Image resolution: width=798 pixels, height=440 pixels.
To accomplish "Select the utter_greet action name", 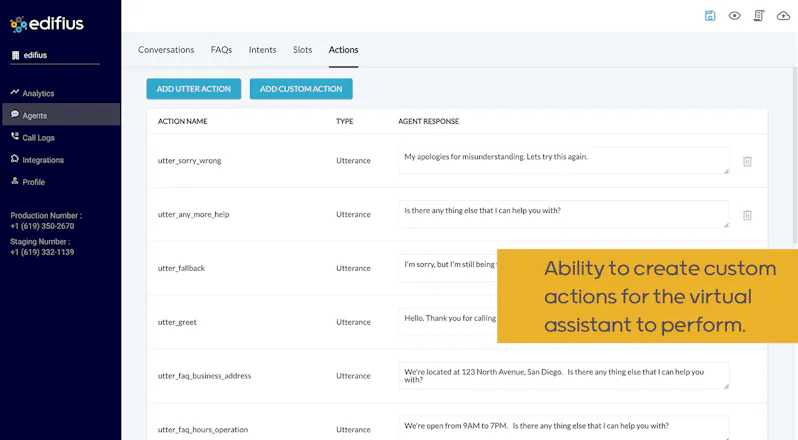I will coord(177,322).
